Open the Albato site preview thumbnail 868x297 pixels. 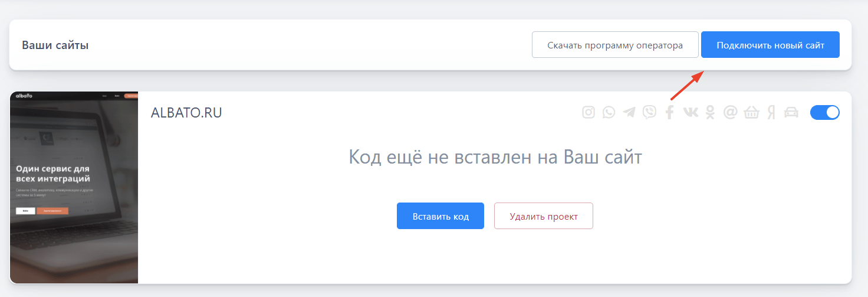pyautogui.click(x=74, y=188)
